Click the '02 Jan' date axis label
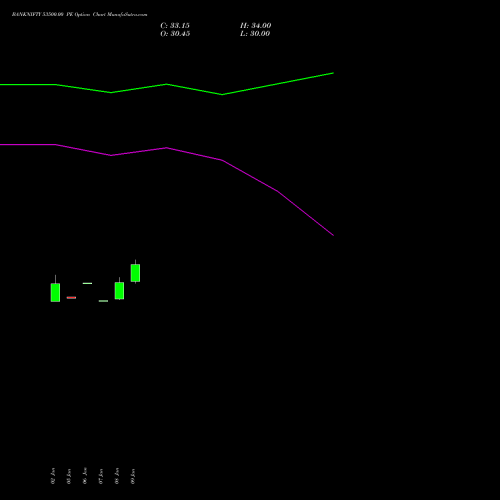Screen dimensions: 500x500 point(53,476)
